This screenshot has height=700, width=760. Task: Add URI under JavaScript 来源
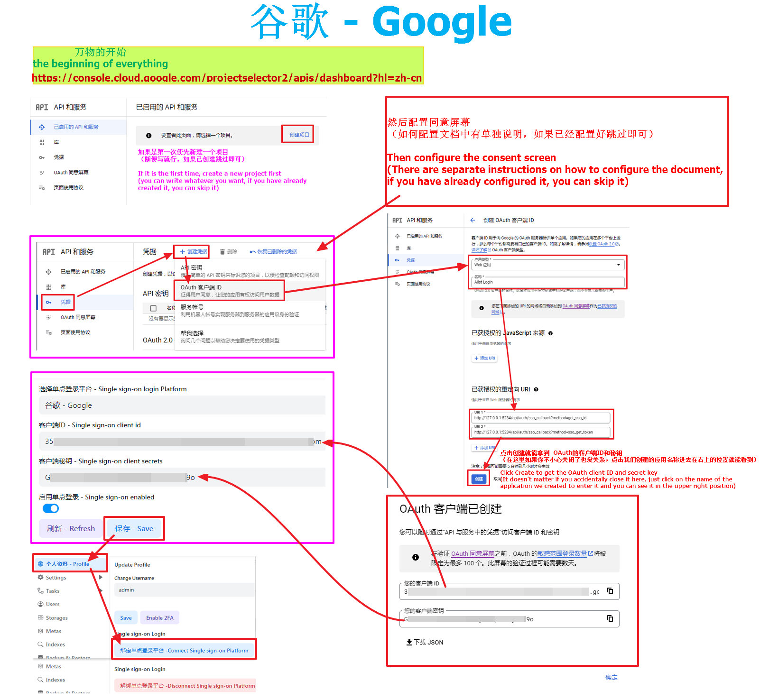coord(484,358)
